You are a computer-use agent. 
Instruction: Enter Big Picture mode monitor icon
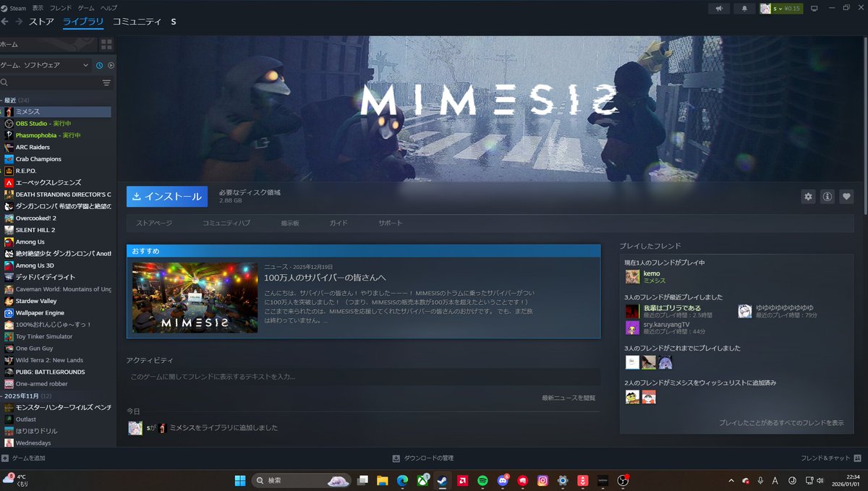coord(814,9)
